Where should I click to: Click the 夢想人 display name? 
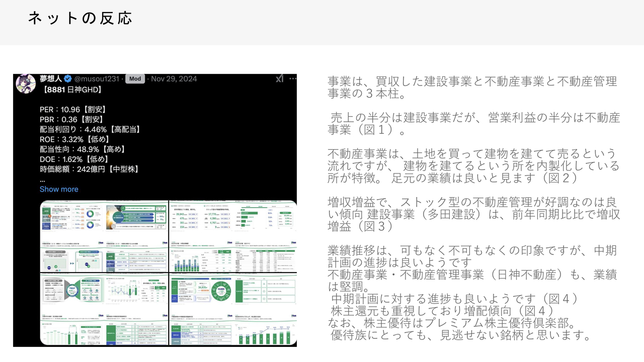point(51,78)
